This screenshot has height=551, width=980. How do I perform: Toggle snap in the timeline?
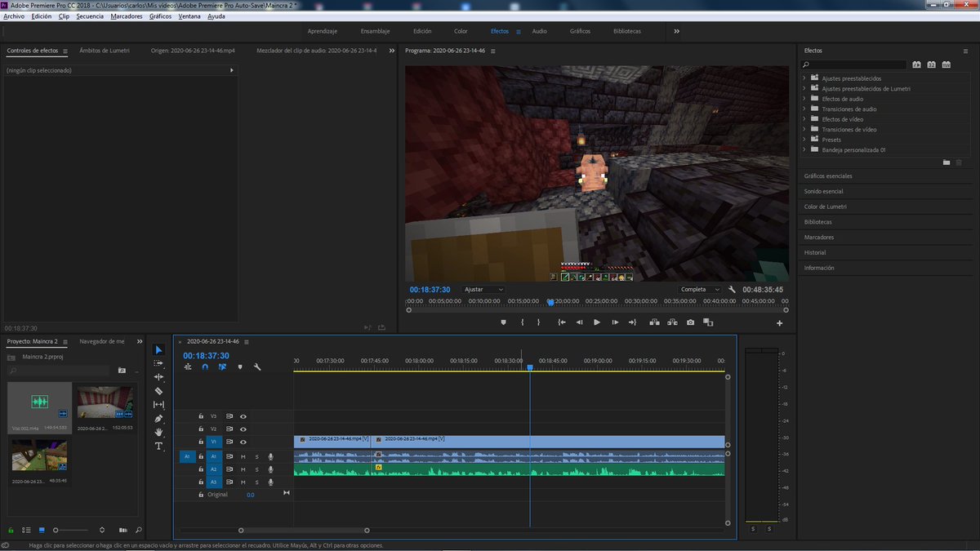205,367
